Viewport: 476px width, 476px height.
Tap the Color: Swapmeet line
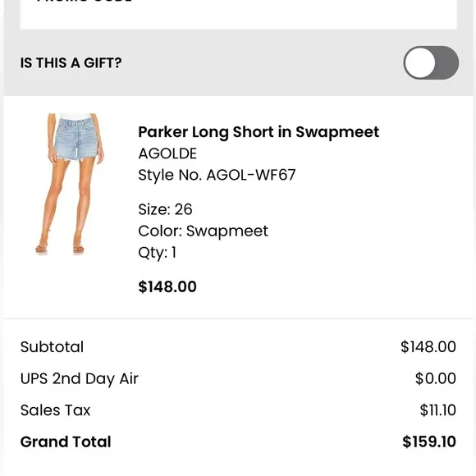203,231
